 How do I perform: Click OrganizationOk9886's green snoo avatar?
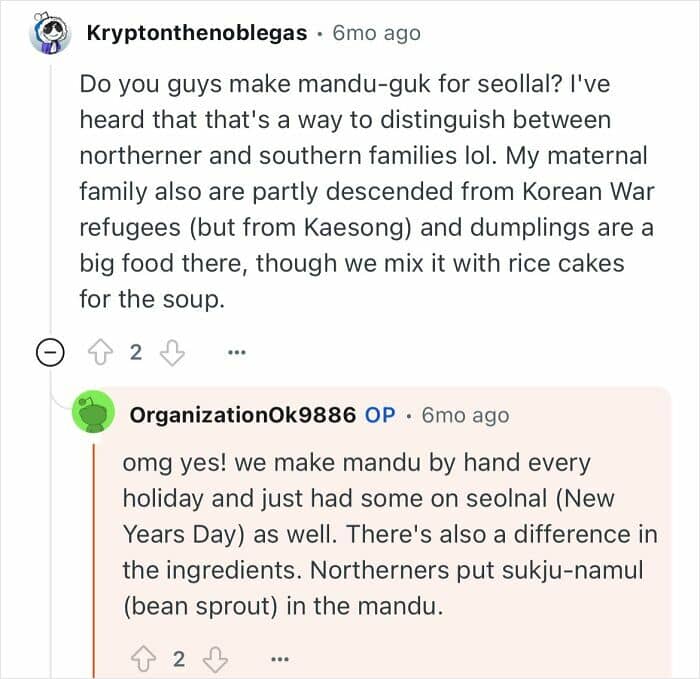click(x=94, y=412)
